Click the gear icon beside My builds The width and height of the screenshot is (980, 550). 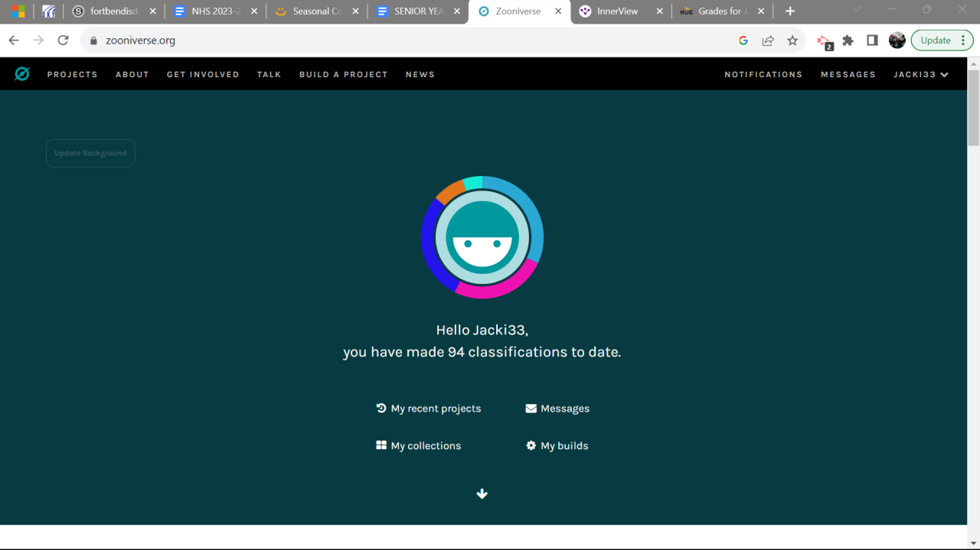tap(531, 445)
